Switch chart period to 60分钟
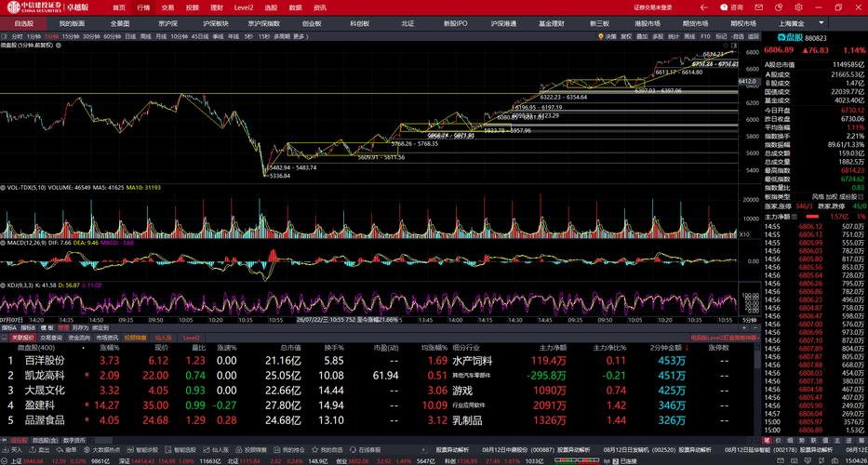The width and height of the screenshot is (868, 465). click(112, 36)
